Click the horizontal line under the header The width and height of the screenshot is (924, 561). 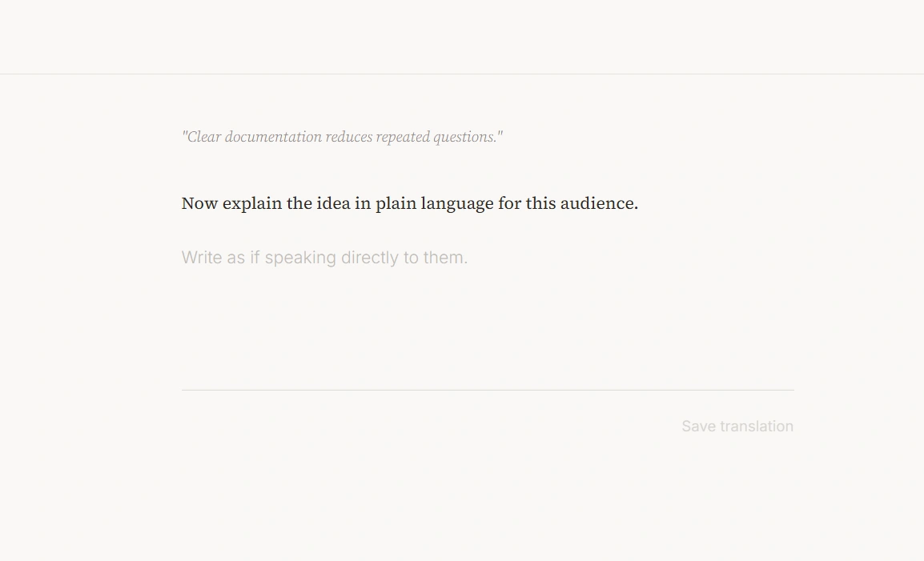pyautogui.click(x=462, y=74)
